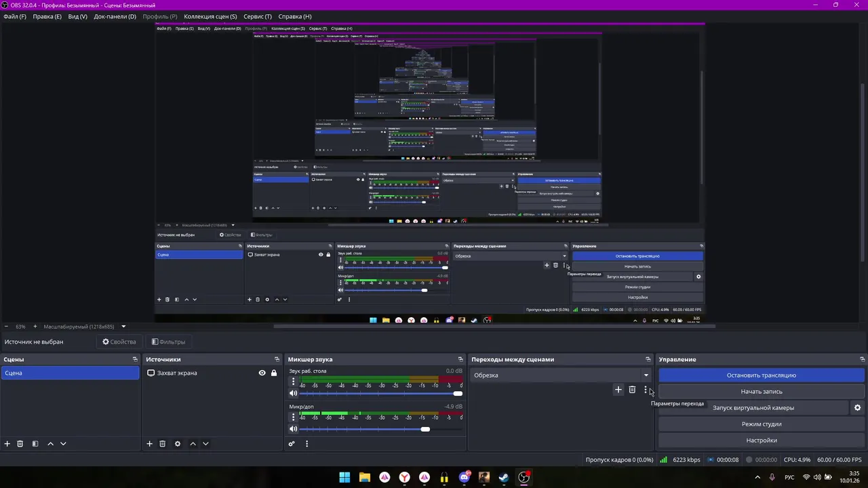Enable Режим студии
868x488 pixels.
762,424
